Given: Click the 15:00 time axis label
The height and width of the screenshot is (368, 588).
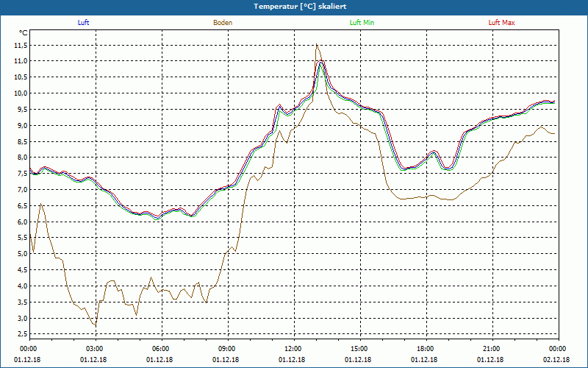Looking at the screenshot, I should [x=359, y=349].
